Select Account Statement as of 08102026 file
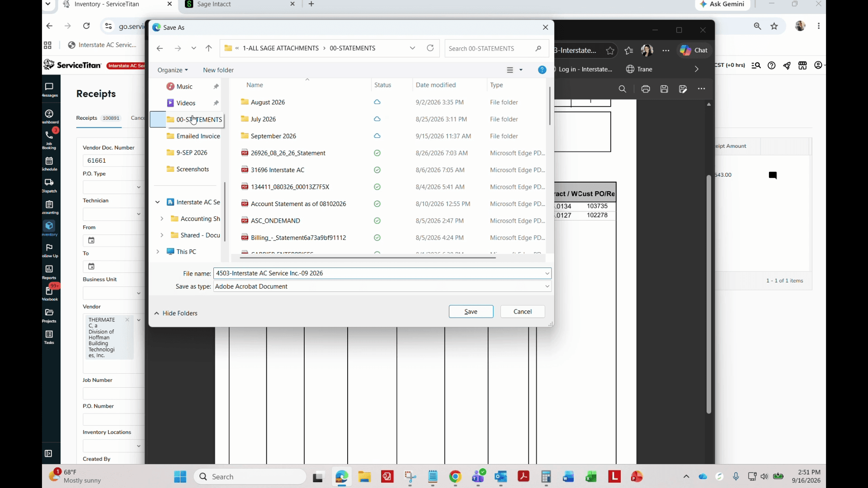This screenshot has height=488, width=868. coord(298,204)
